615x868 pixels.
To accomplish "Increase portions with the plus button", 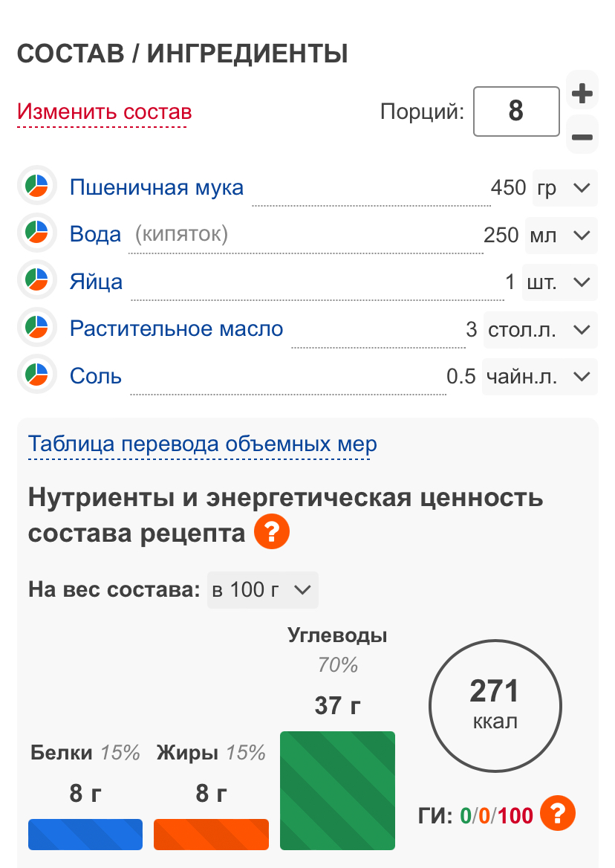I will (582, 94).
